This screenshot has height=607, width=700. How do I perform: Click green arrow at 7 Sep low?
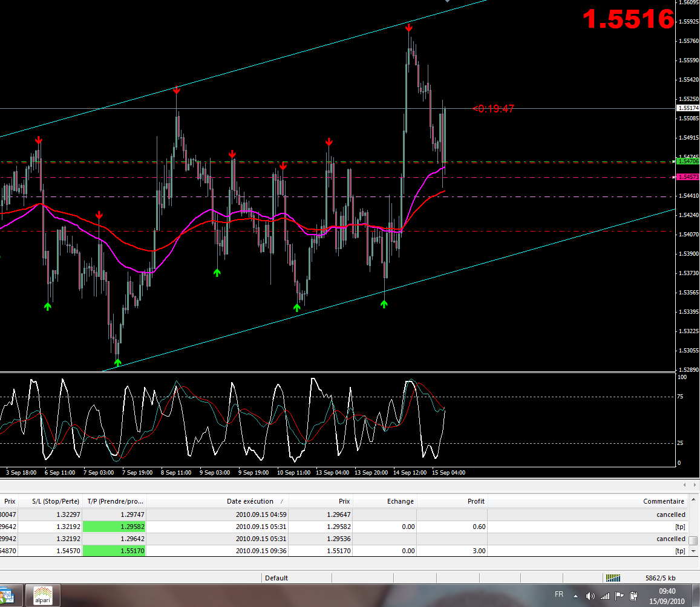pos(117,362)
